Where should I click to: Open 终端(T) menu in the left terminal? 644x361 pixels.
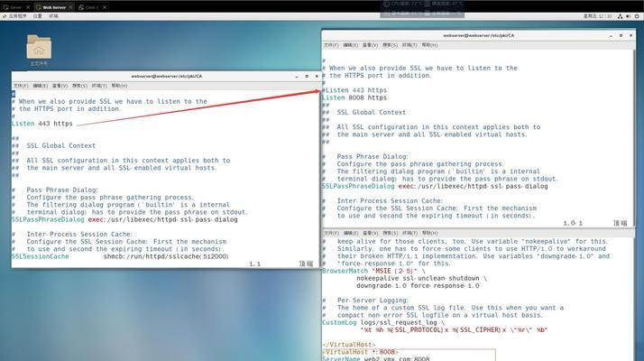99,86
